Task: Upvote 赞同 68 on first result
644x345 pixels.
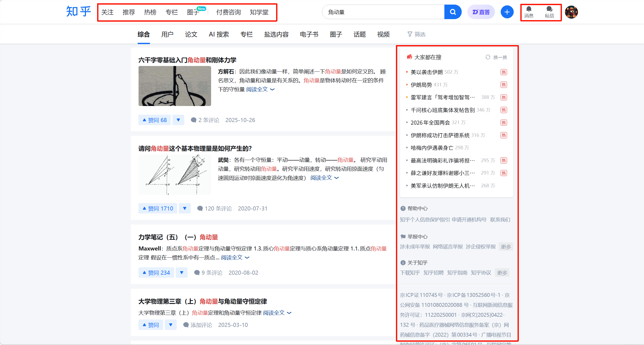Action: [x=154, y=120]
